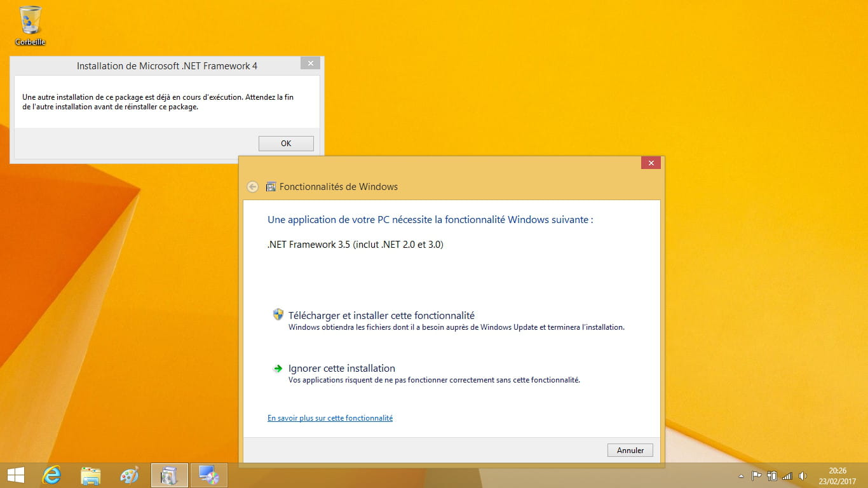Click OK in the .NET Framework 4 dialog
This screenshot has width=868, height=488.
(x=286, y=144)
